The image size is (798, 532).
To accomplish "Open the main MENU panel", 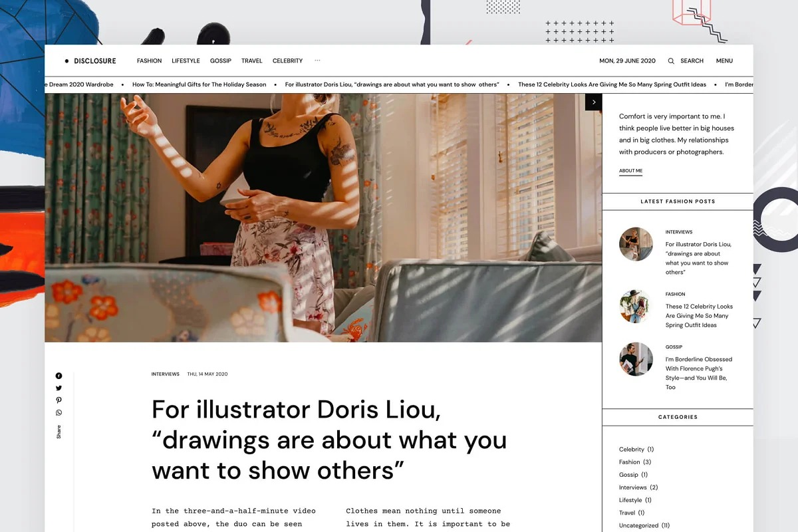I will [724, 61].
